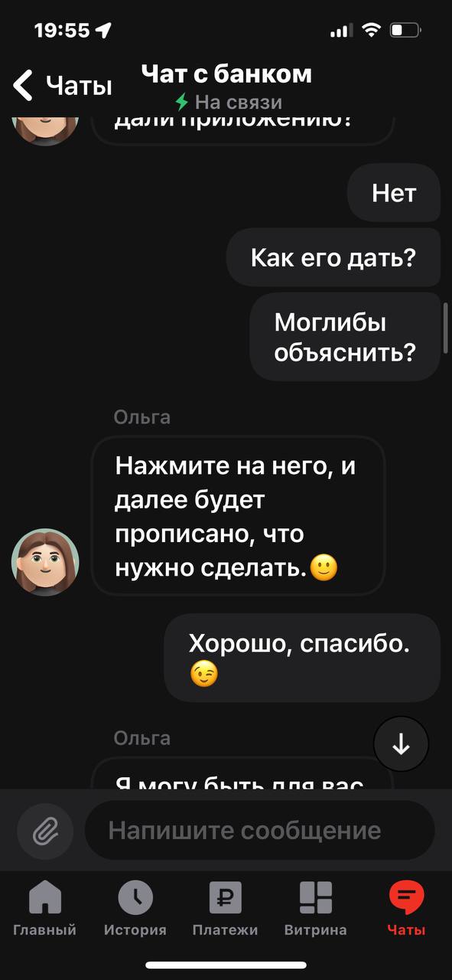Open the Витрина showcase tab
The image size is (452, 980).
click(x=316, y=909)
